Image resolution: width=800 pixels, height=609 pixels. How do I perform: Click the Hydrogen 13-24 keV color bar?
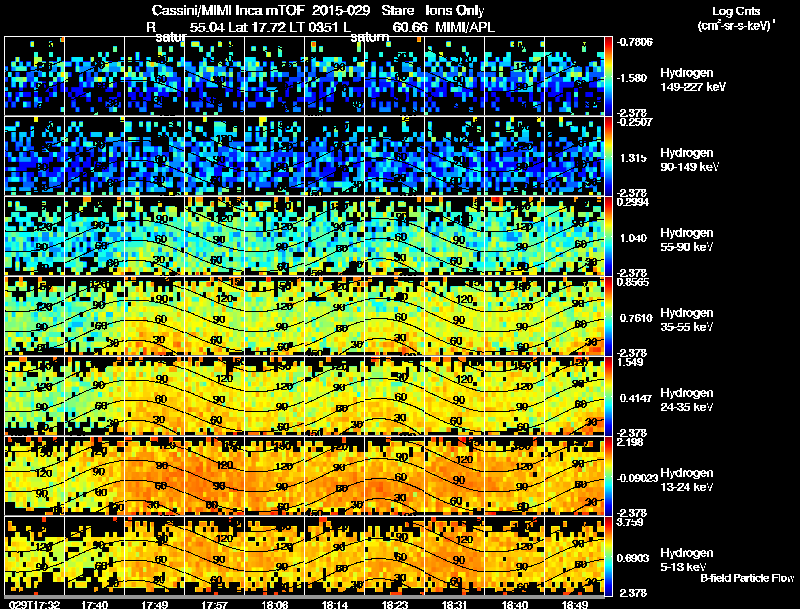[608, 476]
